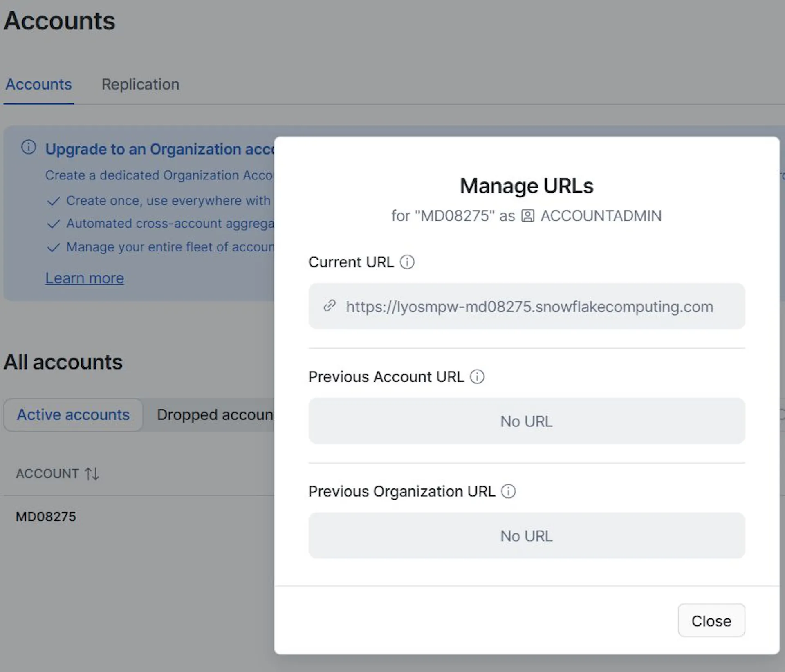
Task: Click the link icon in Current URL field
Action: click(x=330, y=306)
